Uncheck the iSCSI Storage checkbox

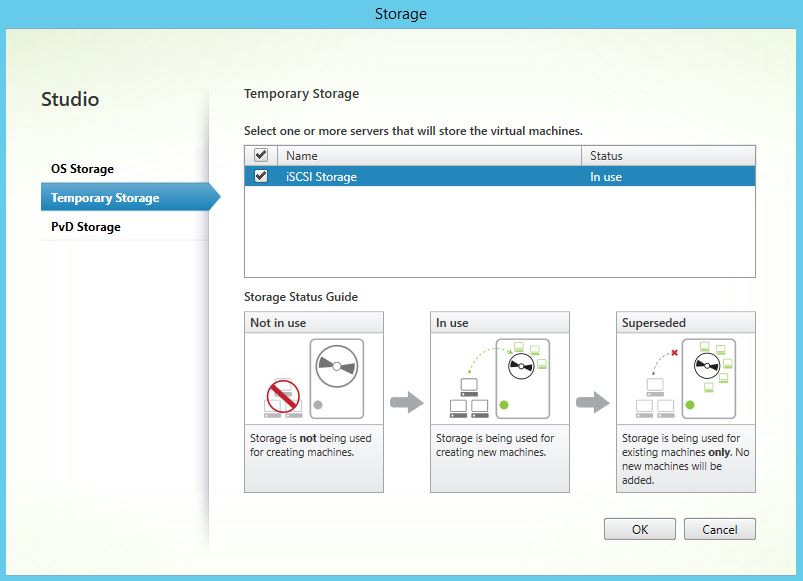(x=259, y=175)
